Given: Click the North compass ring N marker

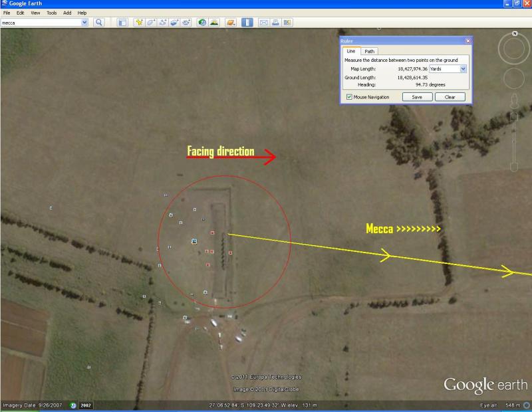Looking at the screenshot, I should 514,33.
